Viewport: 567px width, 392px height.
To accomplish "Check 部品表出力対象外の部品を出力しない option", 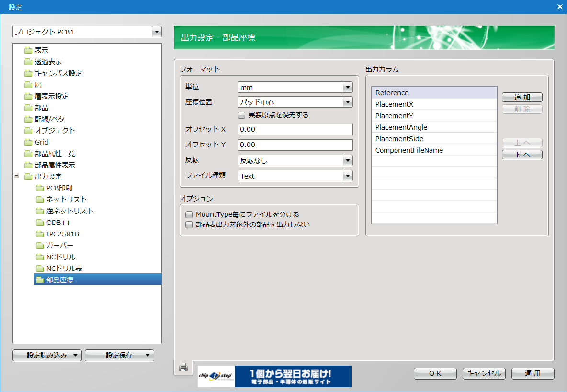I will pyautogui.click(x=189, y=224).
